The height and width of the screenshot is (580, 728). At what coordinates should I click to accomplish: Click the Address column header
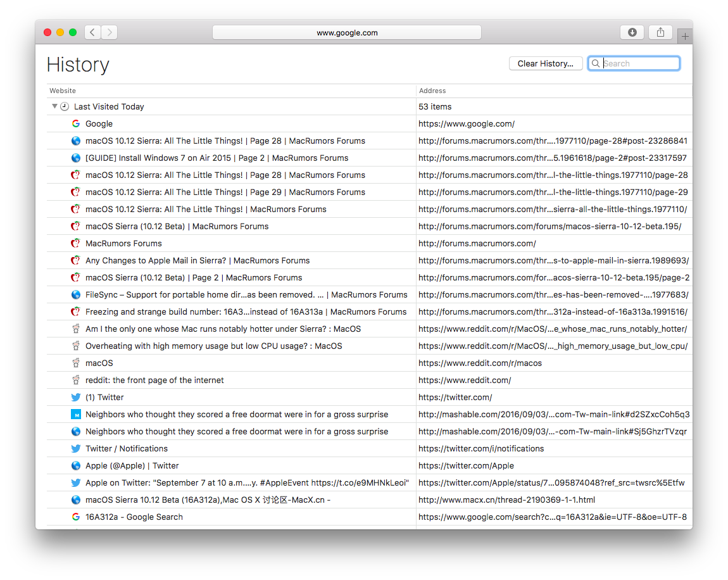432,91
